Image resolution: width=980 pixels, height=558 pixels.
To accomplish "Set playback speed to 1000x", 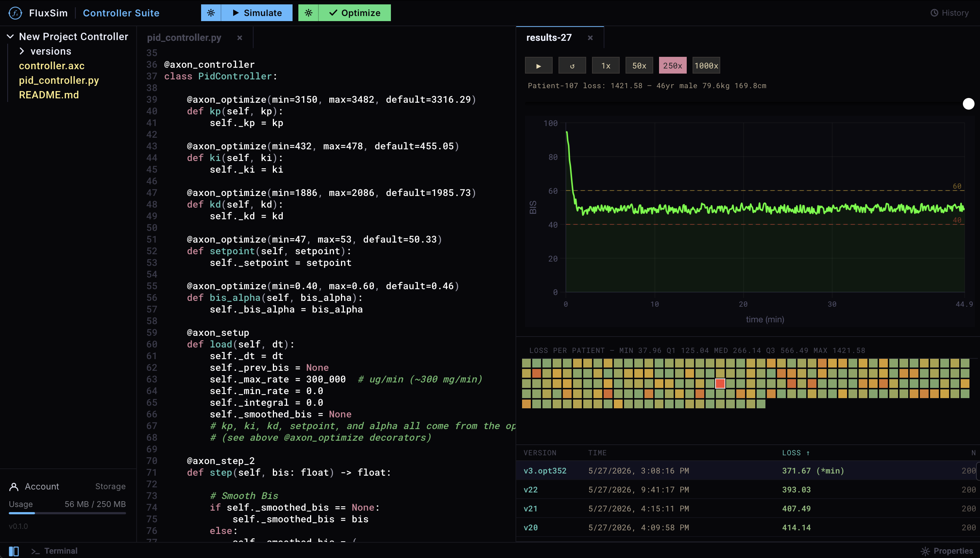I will pyautogui.click(x=706, y=66).
